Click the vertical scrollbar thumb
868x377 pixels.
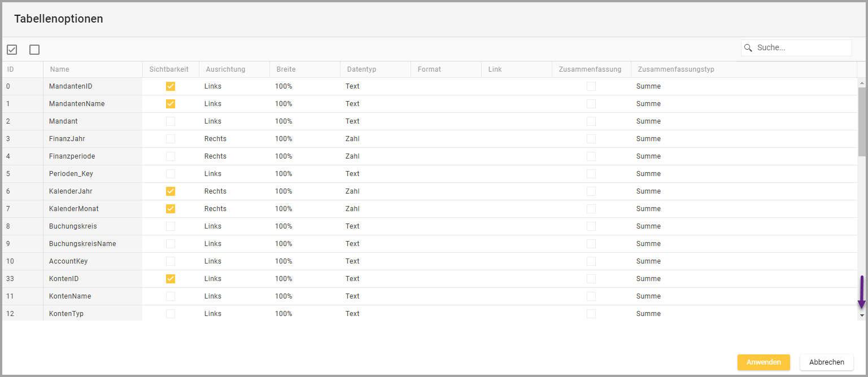pyautogui.click(x=862, y=121)
